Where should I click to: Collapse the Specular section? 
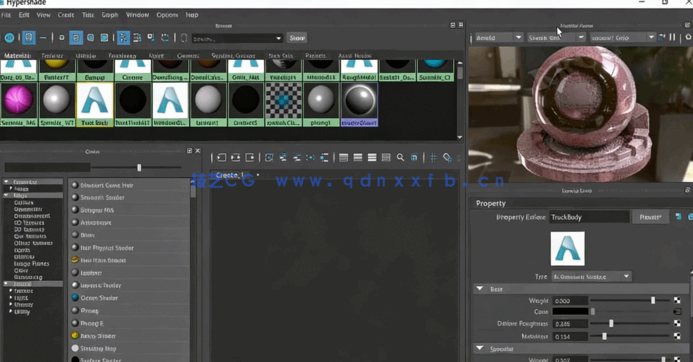coord(480,349)
